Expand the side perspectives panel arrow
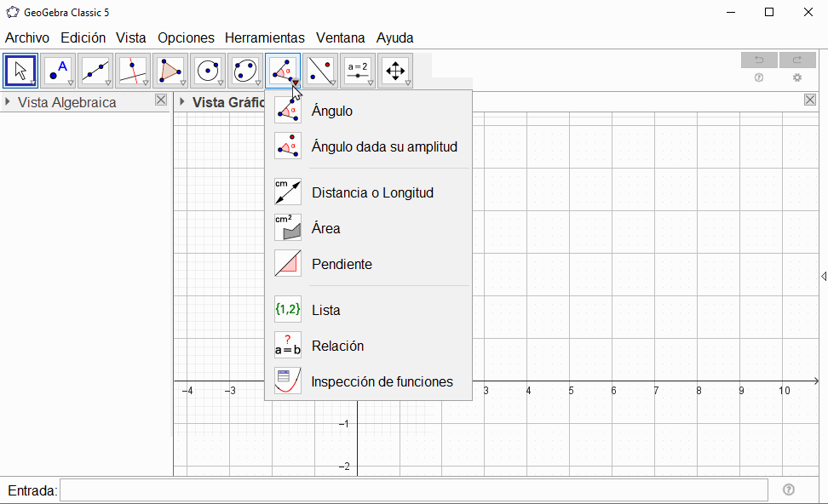This screenshot has width=828, height=504. (823, 276)
